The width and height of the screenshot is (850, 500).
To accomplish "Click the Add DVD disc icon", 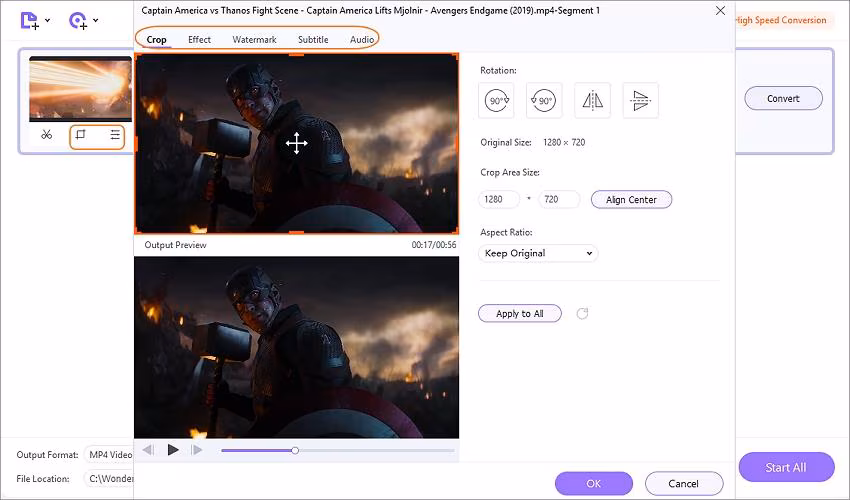I will [78, 21].
